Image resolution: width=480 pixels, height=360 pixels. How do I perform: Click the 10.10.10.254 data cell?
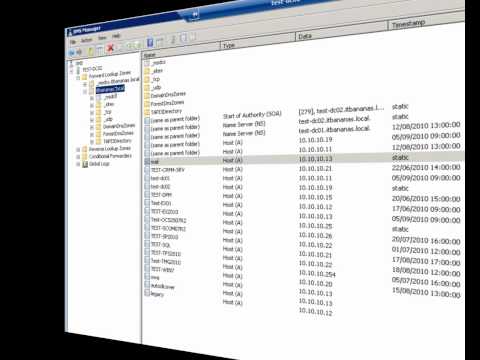point(317,274)
